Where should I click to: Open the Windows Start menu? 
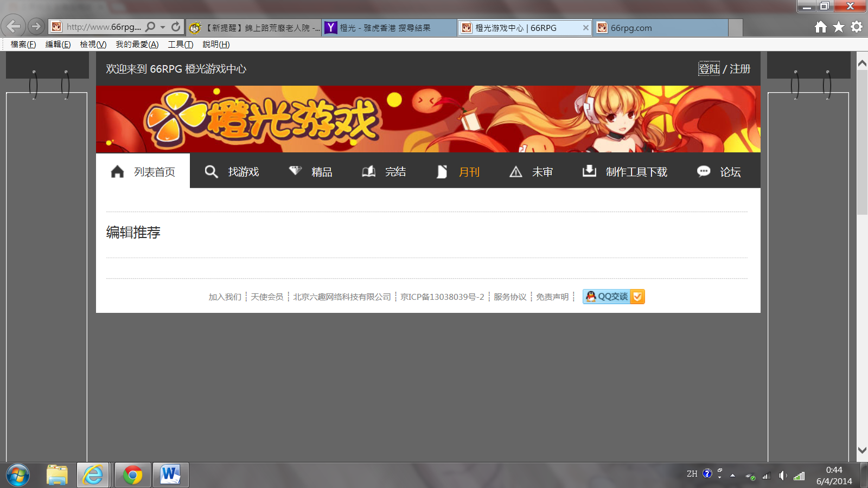coord(18,476)
